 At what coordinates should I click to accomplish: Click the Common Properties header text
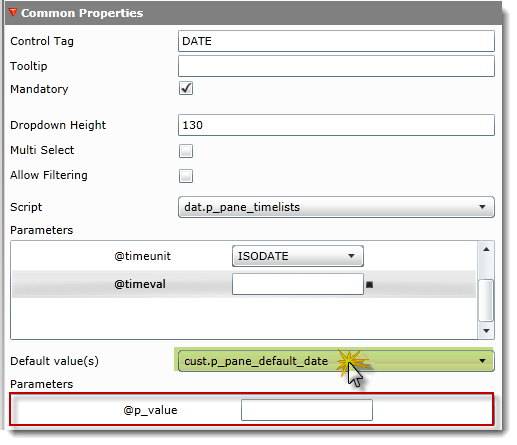coord(82,13)
